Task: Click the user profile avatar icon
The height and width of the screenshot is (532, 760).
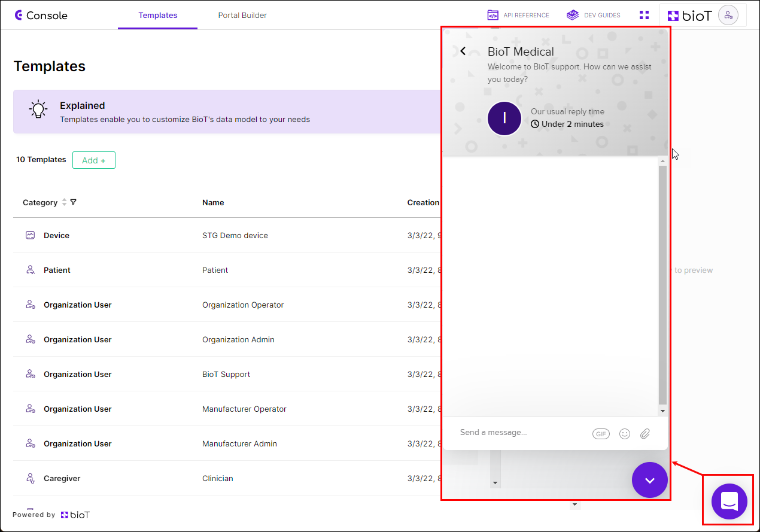Action: [x=728, y=16]
